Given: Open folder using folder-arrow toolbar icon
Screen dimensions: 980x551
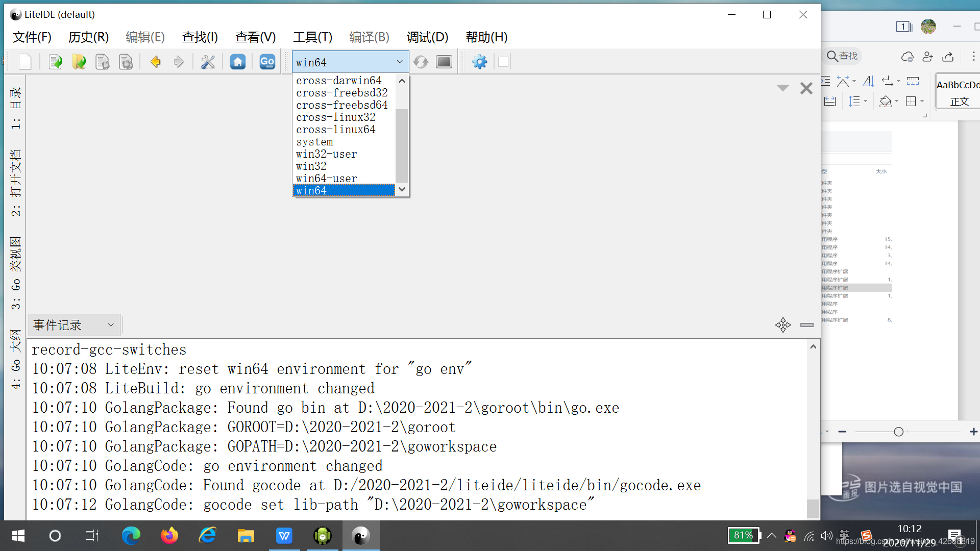Looking at the screenshot, I should click(x=79, y=62).
